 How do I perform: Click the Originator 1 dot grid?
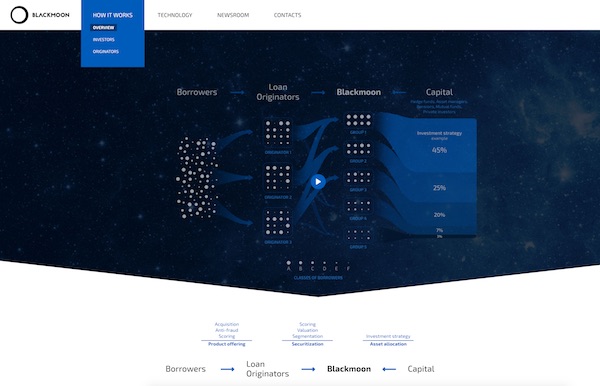pos(278,133)
